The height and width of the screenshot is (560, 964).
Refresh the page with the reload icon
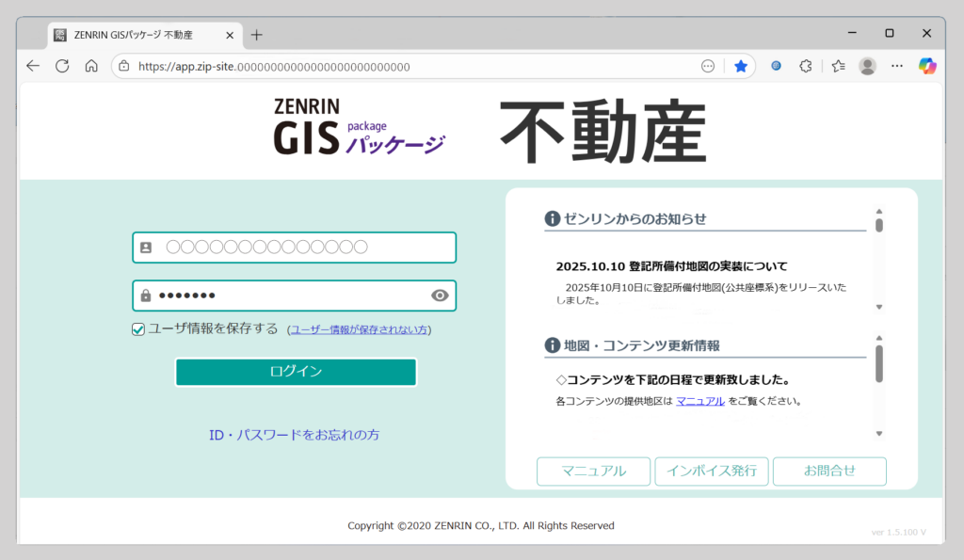[60, 66]
